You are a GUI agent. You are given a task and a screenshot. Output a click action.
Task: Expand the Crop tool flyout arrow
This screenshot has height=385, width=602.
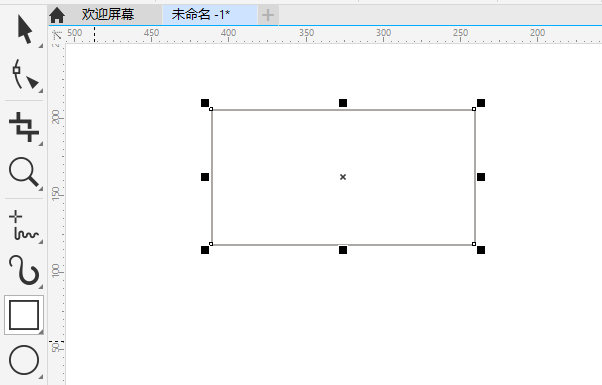pyautogui.click(x=40, y=144)
